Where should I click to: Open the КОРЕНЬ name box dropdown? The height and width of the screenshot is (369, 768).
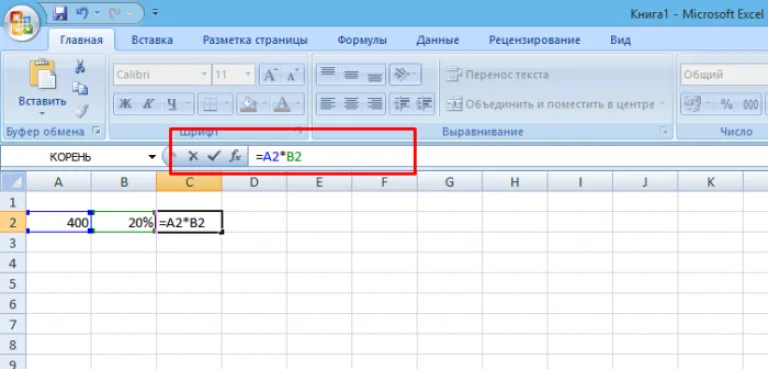[x=152, y=157]
